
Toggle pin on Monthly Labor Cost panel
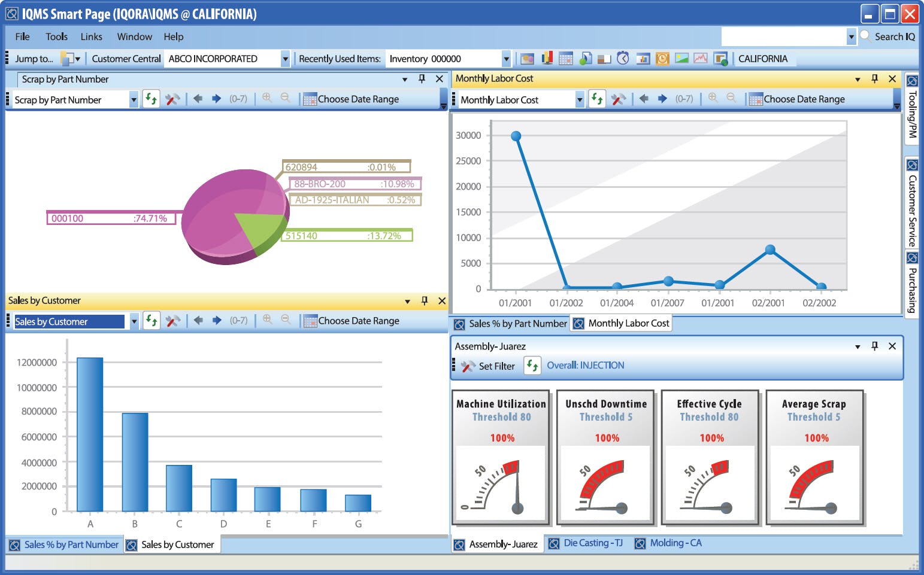click(x=875, y=78)
